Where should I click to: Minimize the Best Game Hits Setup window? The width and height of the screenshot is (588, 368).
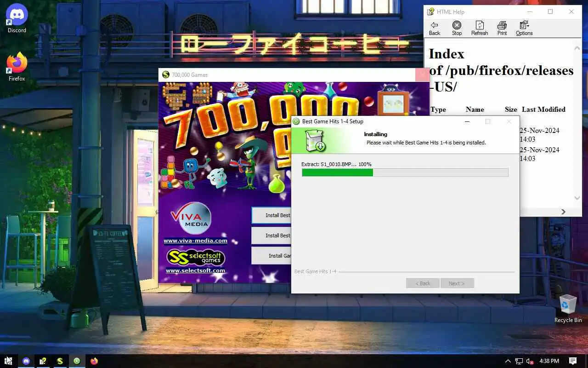[x=467, y=121]
